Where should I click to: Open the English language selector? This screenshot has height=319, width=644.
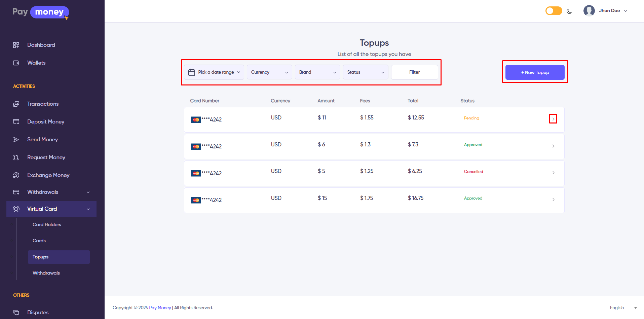coord(623,308)
